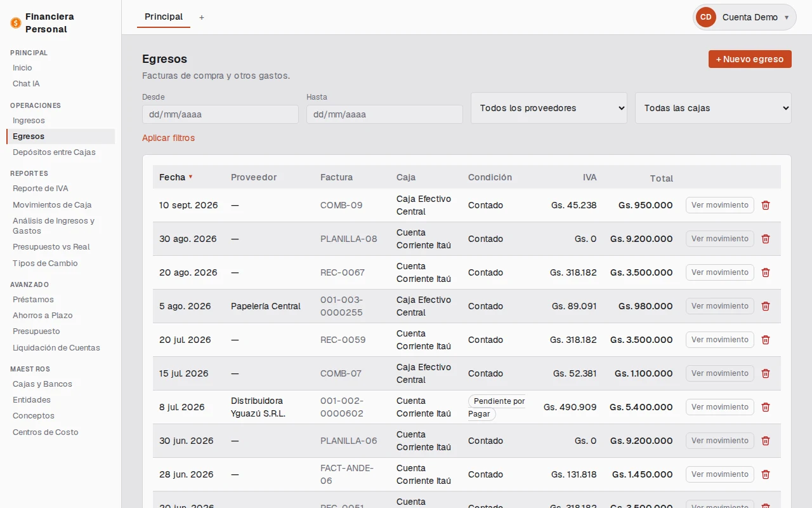Image resolution: width=812 pixels, height=508 pixels.
Task: Expand the Cuenta Demo account menu arrow
Action: click(787, 17)
